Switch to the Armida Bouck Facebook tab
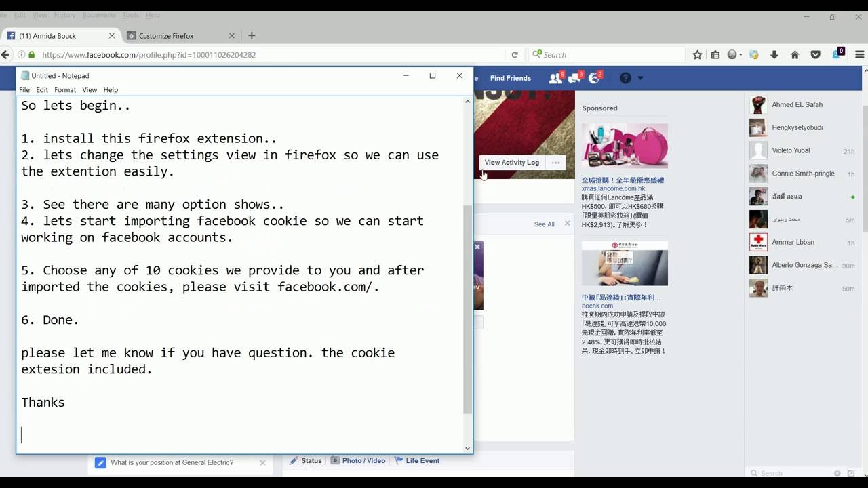This screenshot has height=488, width=868. coord(61,36)
